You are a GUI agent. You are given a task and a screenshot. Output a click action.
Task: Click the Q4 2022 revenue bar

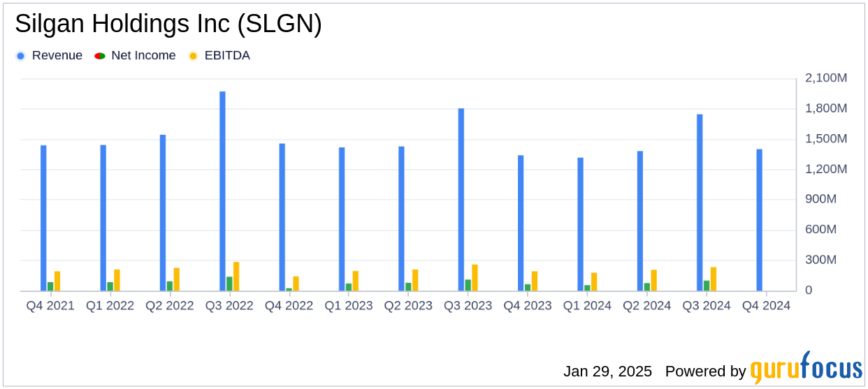282,217
